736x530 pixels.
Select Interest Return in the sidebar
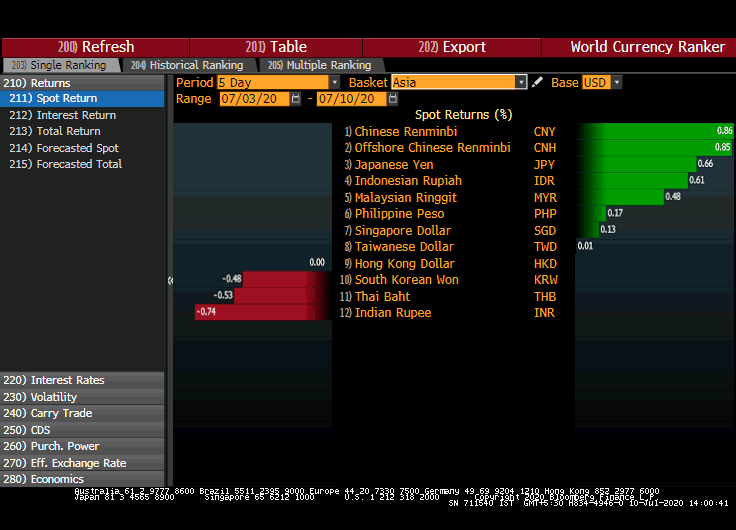tap(76, 115)
